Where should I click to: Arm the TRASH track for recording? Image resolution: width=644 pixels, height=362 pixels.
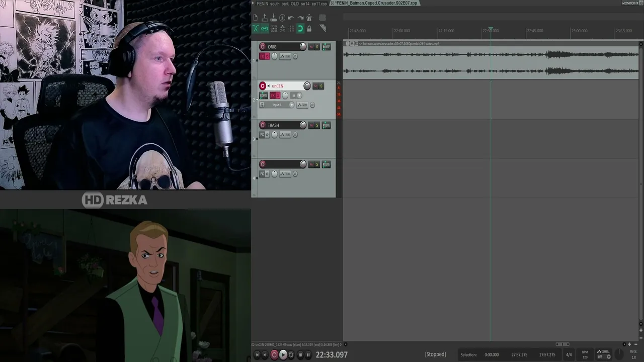(262, 125)
